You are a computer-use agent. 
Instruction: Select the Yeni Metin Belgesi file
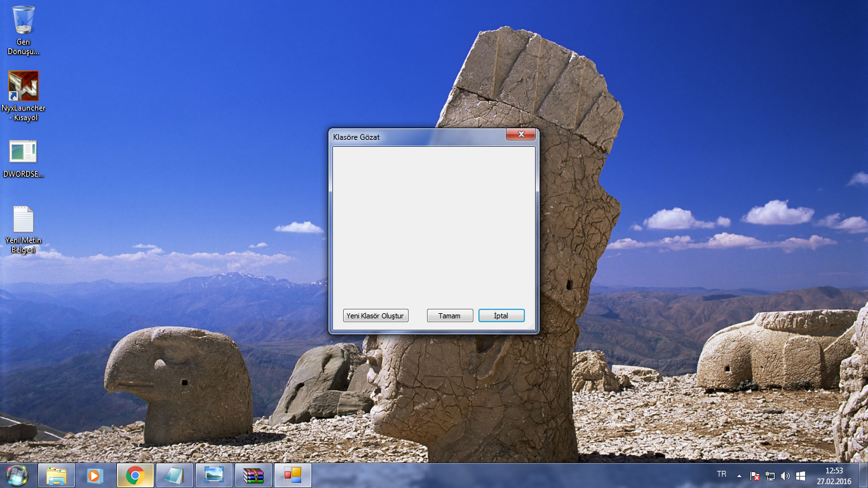tap(24, 229)
